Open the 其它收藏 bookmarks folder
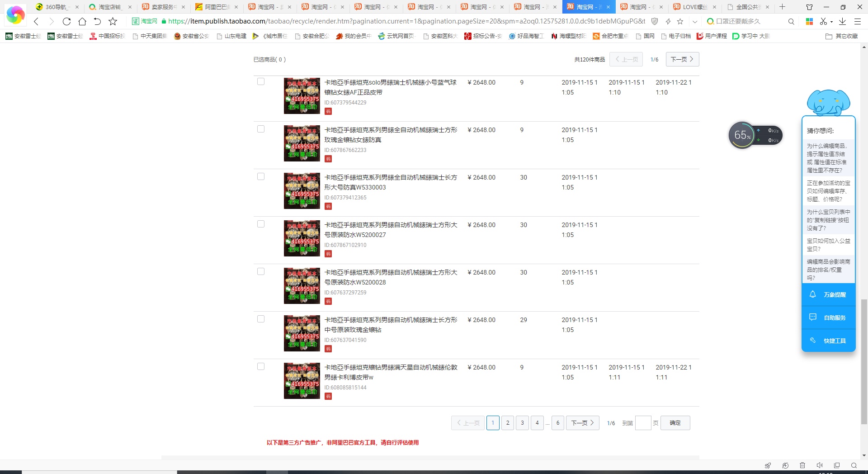 point(841,36)
